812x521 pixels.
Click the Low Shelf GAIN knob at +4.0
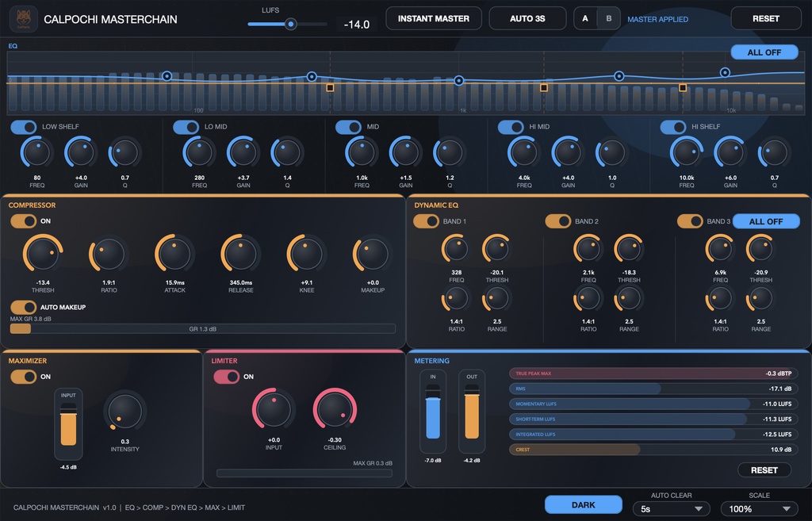81,153
